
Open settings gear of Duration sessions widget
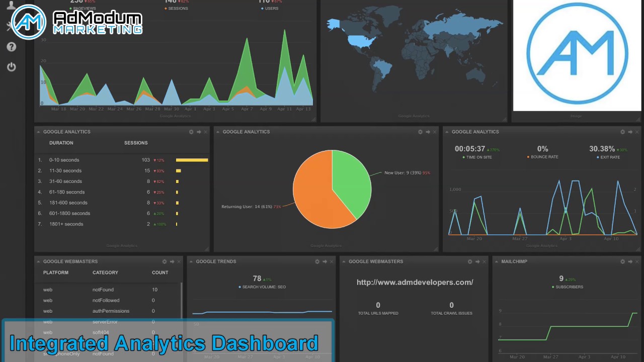[191, 132]
